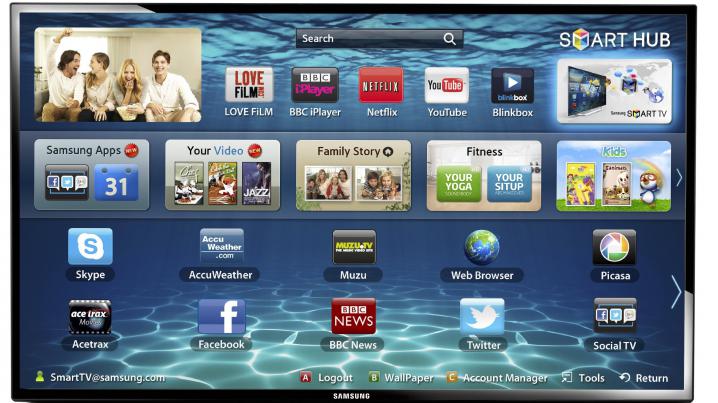Open the Social TV app
The width and height of the screenshot is (718, 403).
pos(615,316)
